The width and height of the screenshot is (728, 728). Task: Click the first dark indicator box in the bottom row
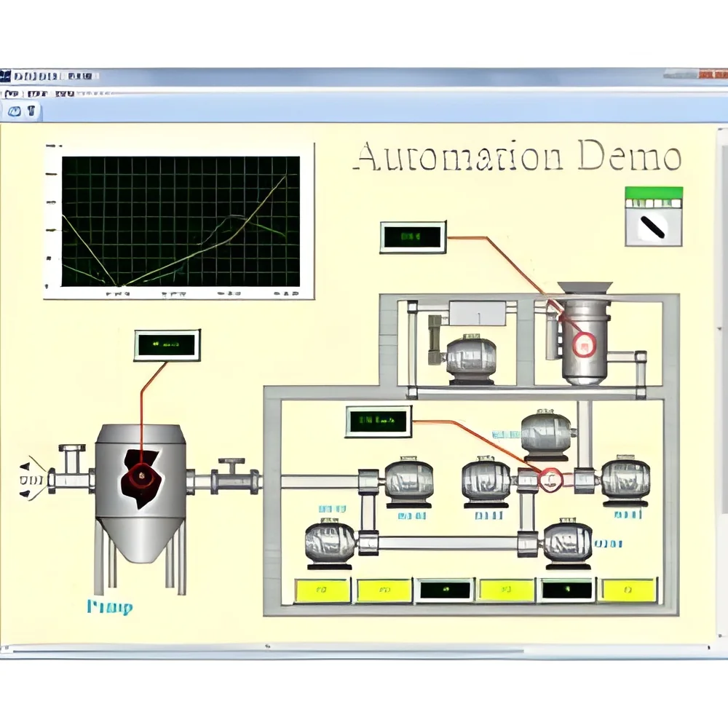[446, 590]
